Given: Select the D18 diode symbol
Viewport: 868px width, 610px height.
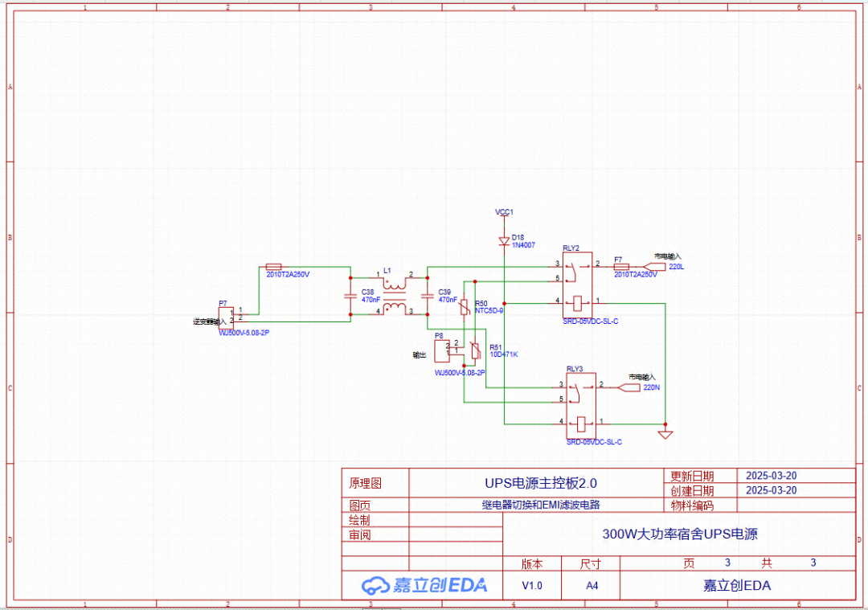Looking at the screenshot, I should [x=504, y=241].
